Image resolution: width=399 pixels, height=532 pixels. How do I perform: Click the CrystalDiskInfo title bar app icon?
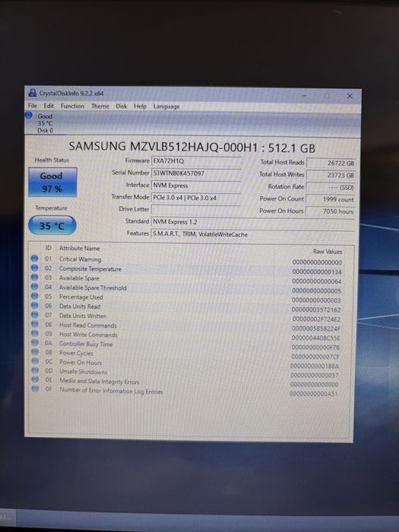pyautogui.click(x=33, y=93)
